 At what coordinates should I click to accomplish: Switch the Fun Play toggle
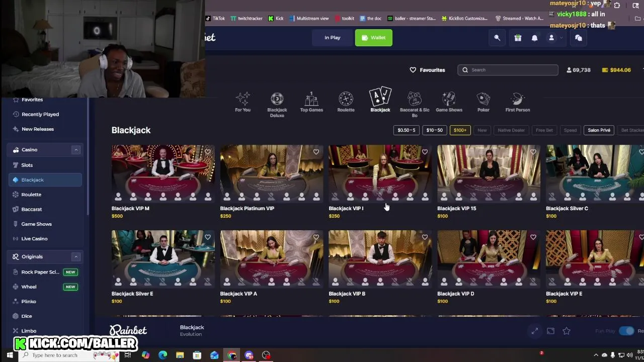pyautogui.click(x=626, y=331)
